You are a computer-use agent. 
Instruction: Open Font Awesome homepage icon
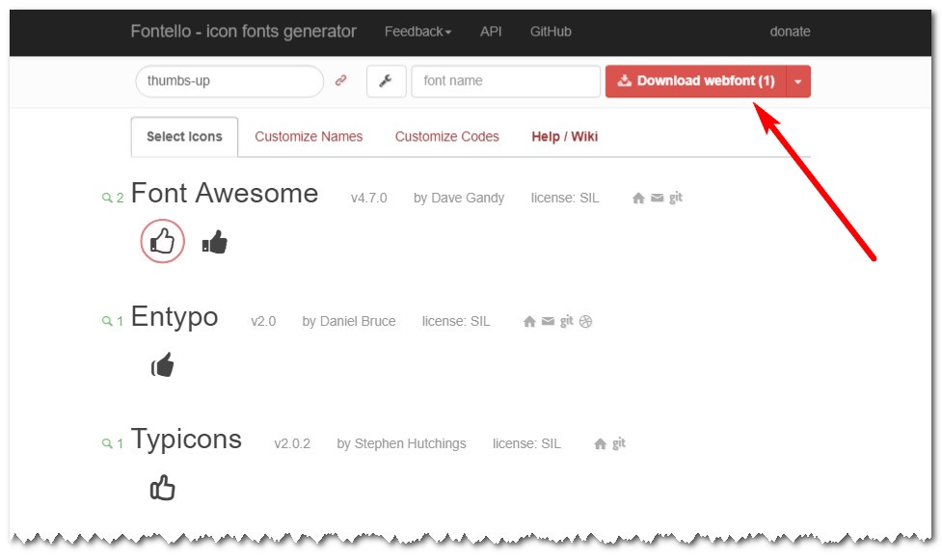click(x=638, y=198)
